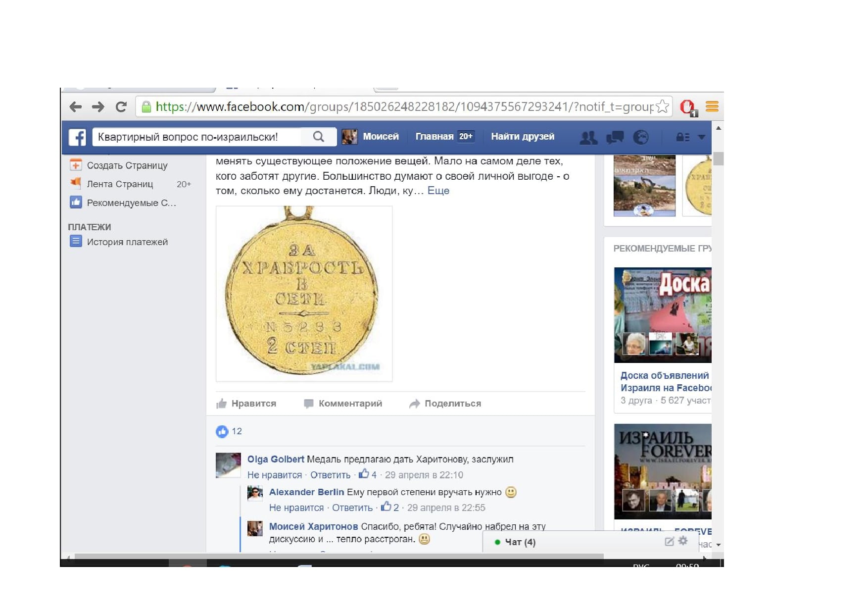This screenshot has height=614, width=868.
Task: Open Найти друзей in the top bar
Action: (523, 137)
